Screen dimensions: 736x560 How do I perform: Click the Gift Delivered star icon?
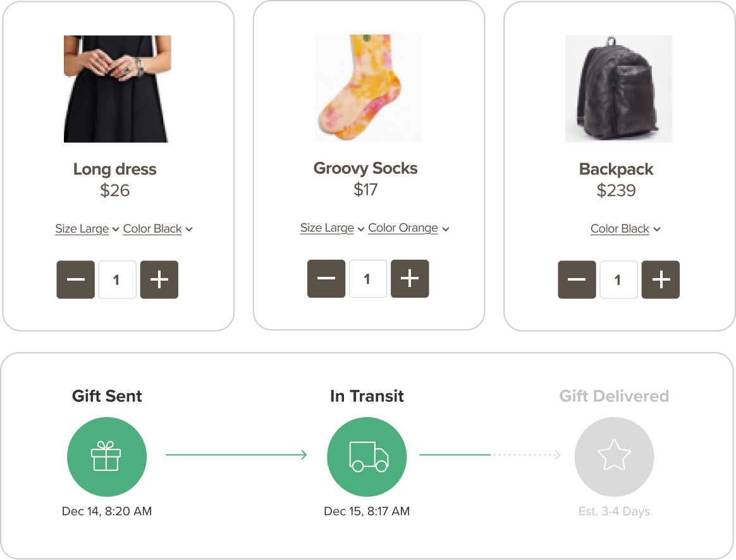(x=614, y=456)
